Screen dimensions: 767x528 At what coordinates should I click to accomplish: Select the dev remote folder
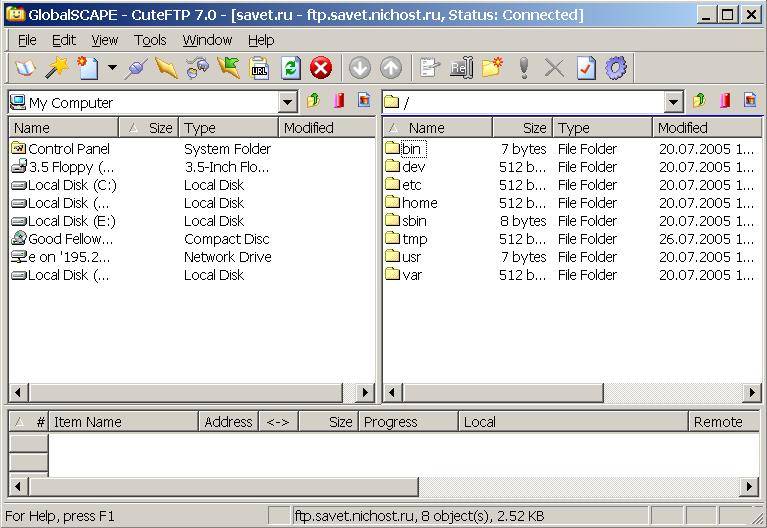(x=405, y=167)
